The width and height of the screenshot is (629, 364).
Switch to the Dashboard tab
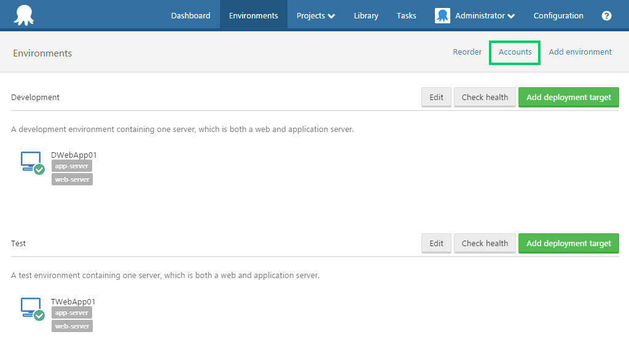pos(190,15)
